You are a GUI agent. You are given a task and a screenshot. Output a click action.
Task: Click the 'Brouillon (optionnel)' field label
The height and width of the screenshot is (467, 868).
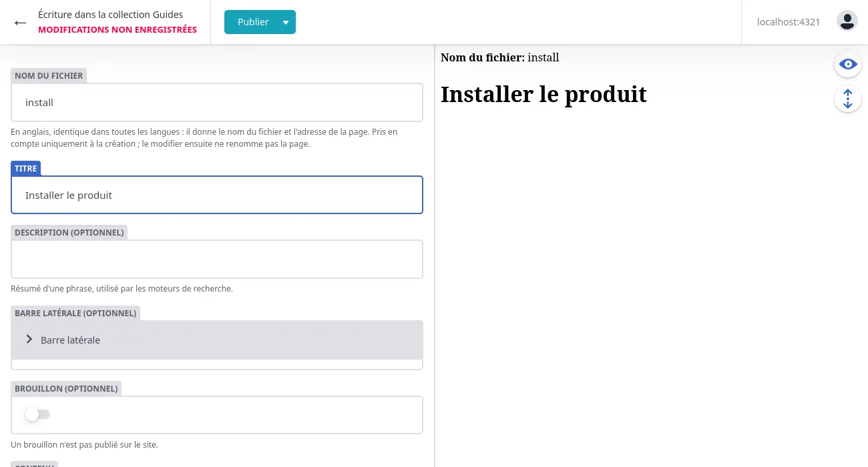pyautogui.click(x=66, y=388)
